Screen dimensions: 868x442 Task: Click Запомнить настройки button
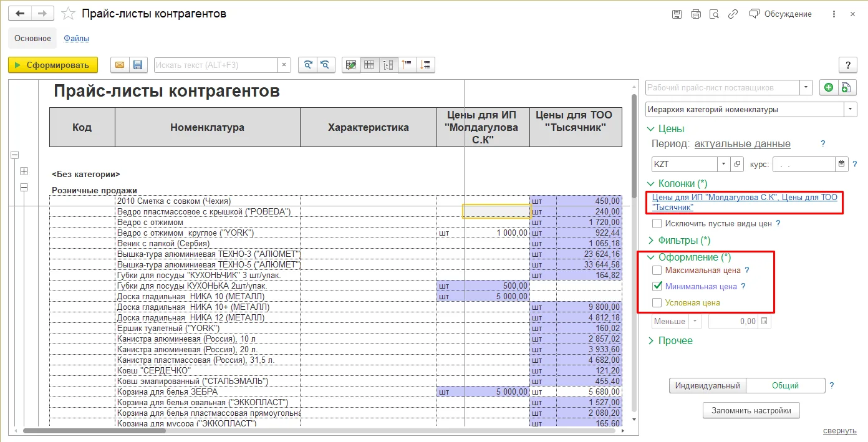coord(751,411)
